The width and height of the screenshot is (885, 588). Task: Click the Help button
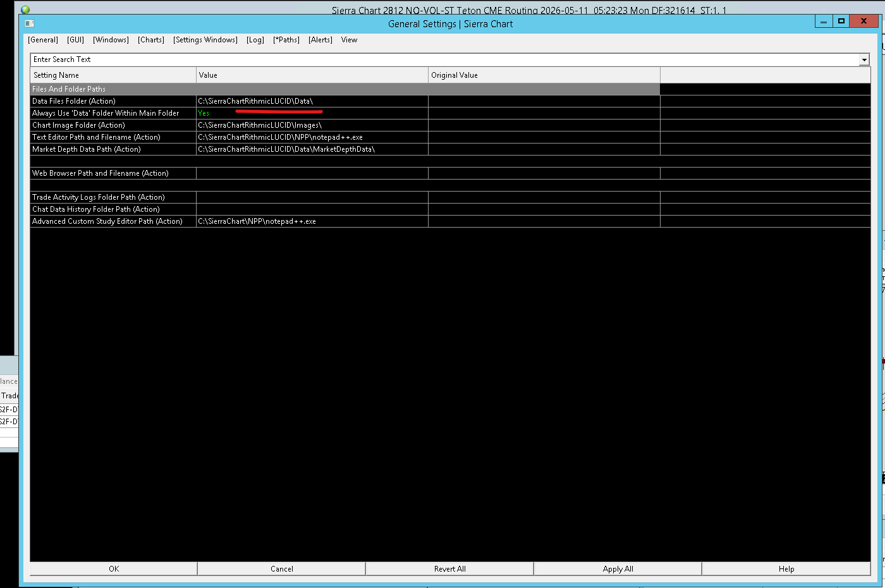coord(786,569)
